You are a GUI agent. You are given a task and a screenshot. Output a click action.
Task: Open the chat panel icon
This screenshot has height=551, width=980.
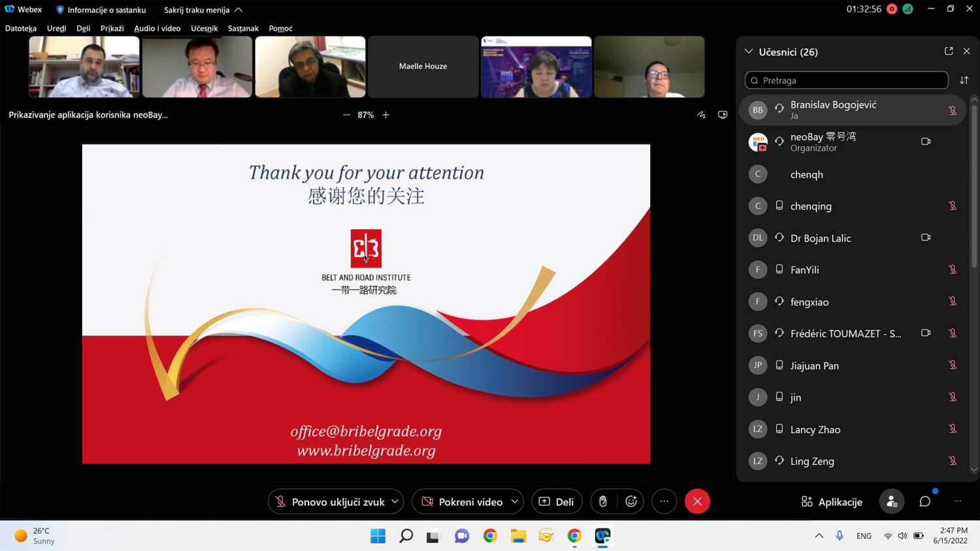coord(924,501)
